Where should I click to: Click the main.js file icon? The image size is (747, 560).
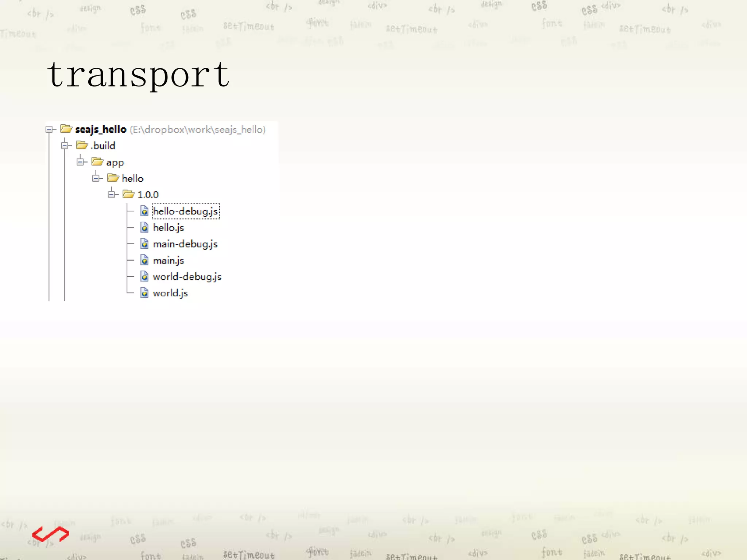(144, 260)
